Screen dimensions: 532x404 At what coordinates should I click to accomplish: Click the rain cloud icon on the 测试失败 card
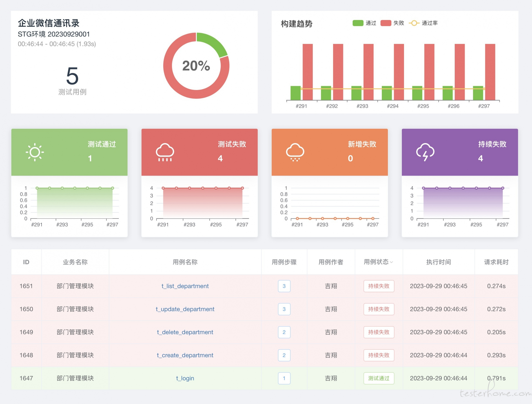[165, 152]
